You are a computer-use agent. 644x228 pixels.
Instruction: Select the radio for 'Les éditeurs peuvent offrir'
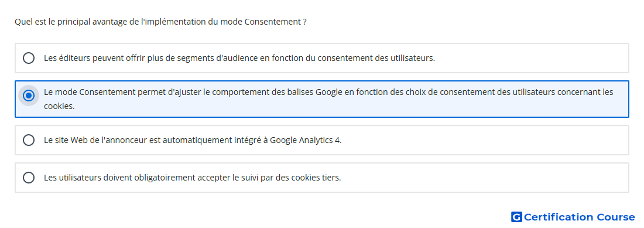(29, 58)
